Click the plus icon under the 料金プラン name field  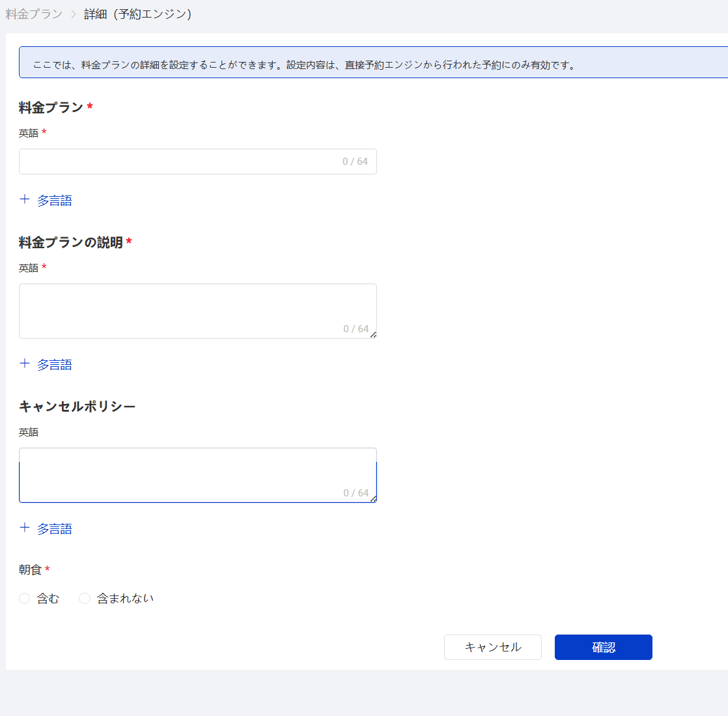(x=25, y=199)
